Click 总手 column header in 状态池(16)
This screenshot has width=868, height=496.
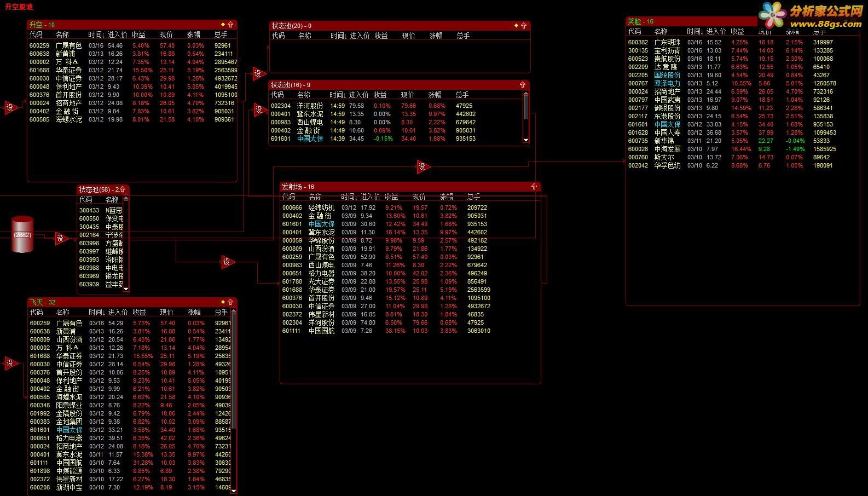tap(462, 95)
